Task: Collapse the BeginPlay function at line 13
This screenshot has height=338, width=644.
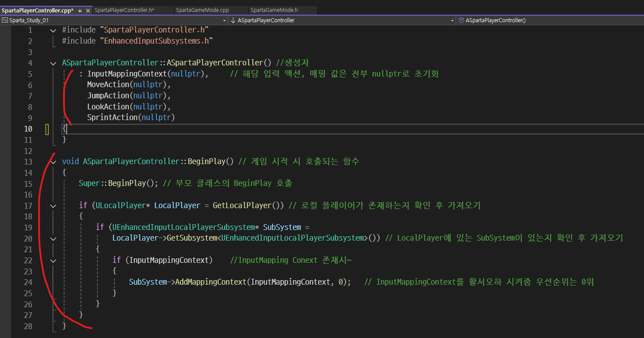Action: (53, 162)
